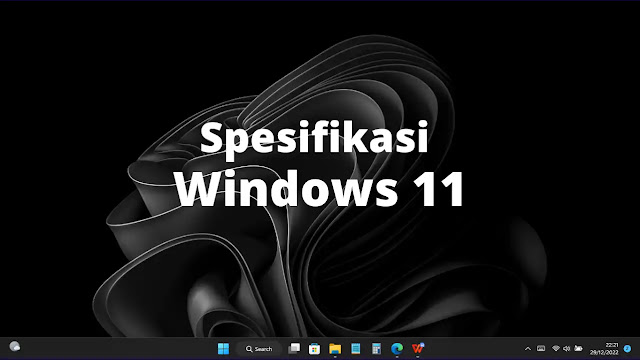640x360 pixels.
Task: Open the clock and date 22:21
Action: 604,349
